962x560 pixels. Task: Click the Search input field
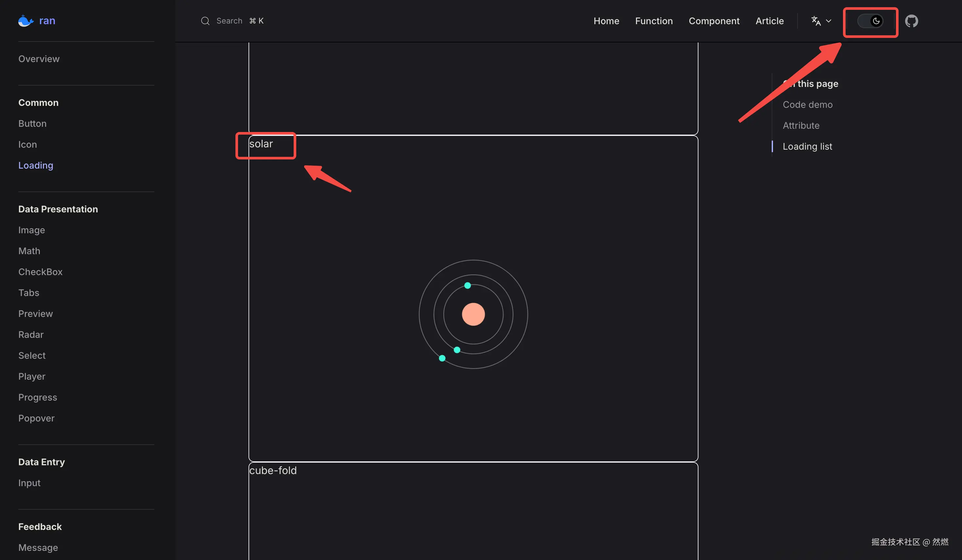click(x=230, y=21)
